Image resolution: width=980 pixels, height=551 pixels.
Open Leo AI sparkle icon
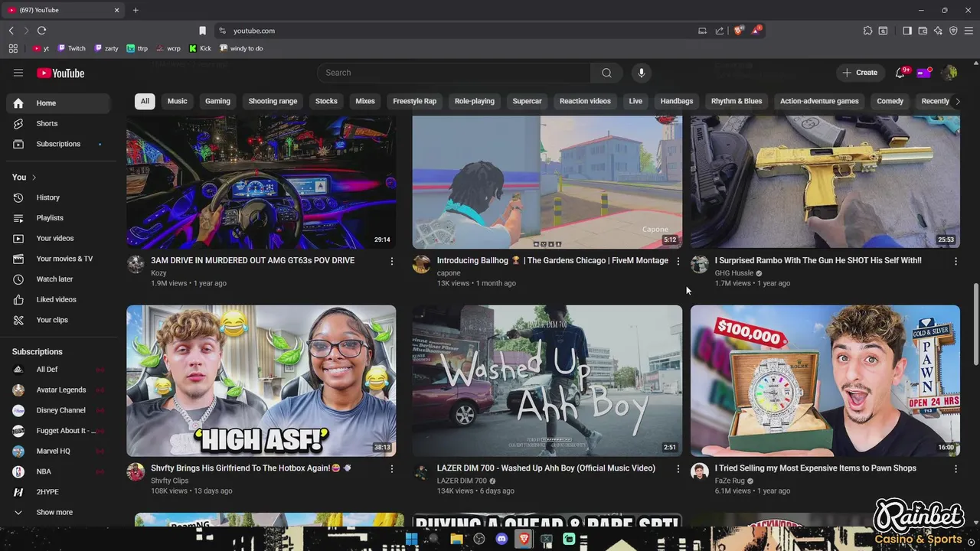(938, 31)
